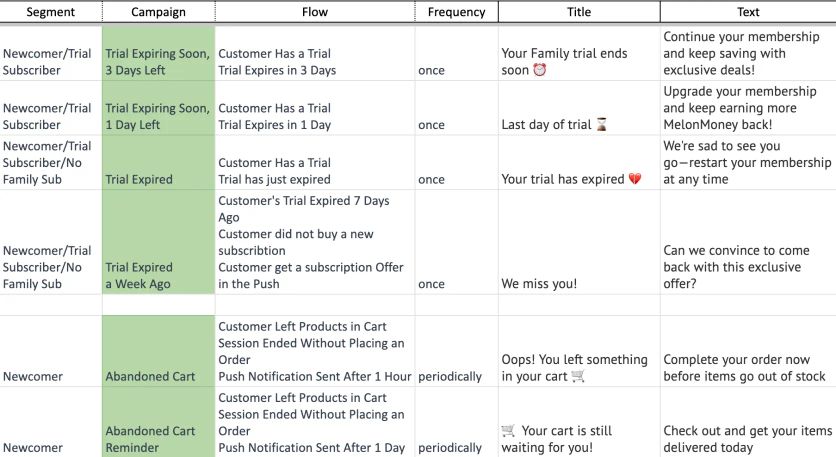The width and height of the screenshot is (836, 457).
Task: Click the Campaign column header
Action: [x=158, y=12]
